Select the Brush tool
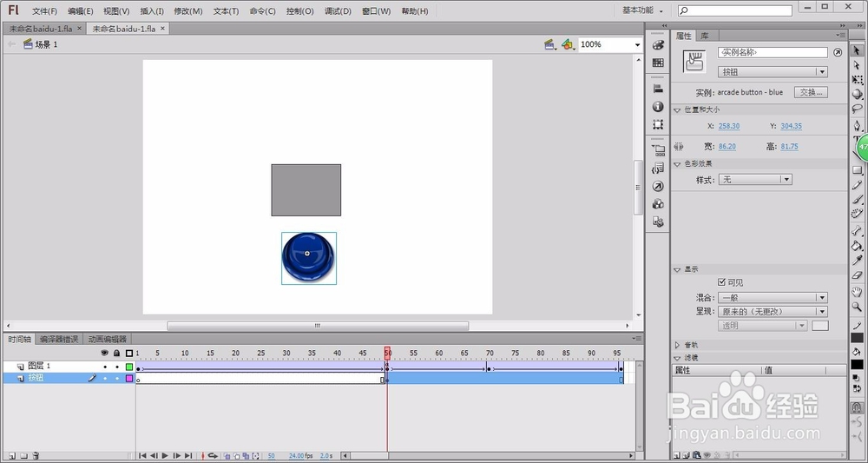Screen dimensions: 868x463 [x=857, y=200]
